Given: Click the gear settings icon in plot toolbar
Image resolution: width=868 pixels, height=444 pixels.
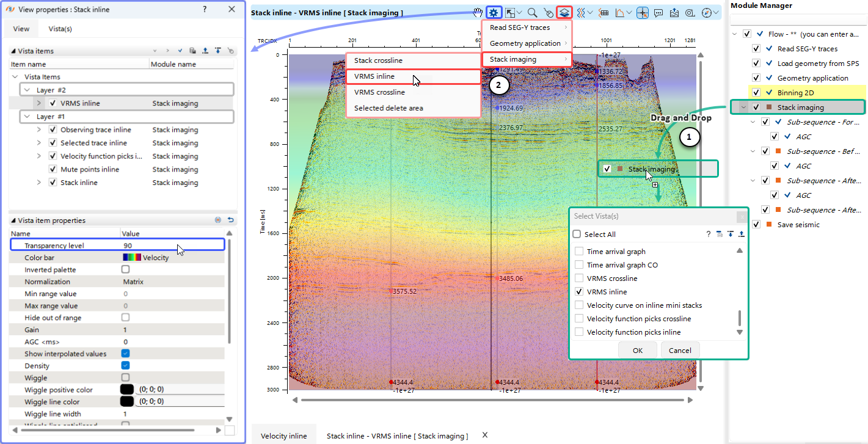Looking at the screenshot, I should click(x=494, y=12).
